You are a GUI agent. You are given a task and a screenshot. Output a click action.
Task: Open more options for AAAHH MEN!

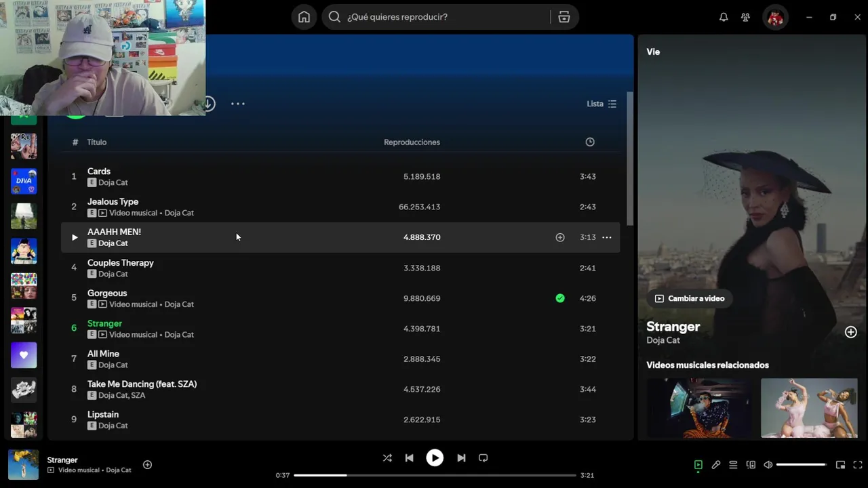(607, 237)
